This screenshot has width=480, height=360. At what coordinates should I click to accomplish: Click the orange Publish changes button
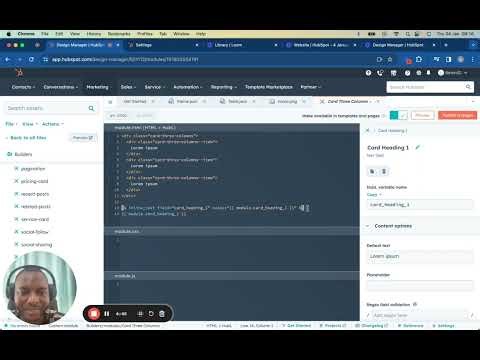pos(457,116)
